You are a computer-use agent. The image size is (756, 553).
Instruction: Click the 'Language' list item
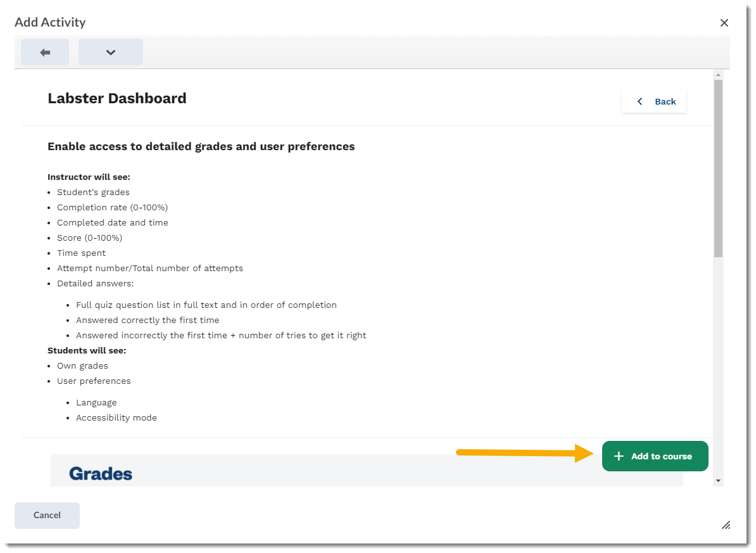coord(96,402)
